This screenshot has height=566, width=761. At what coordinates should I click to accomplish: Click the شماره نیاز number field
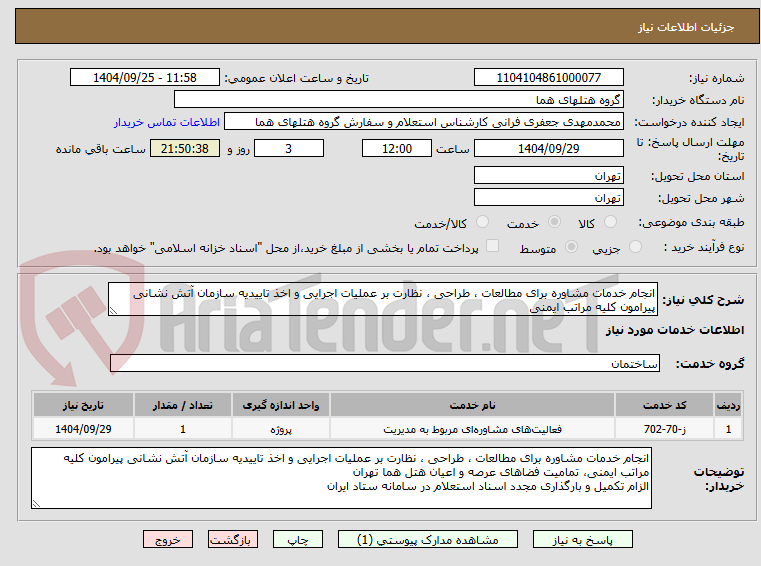pos(548,77)
